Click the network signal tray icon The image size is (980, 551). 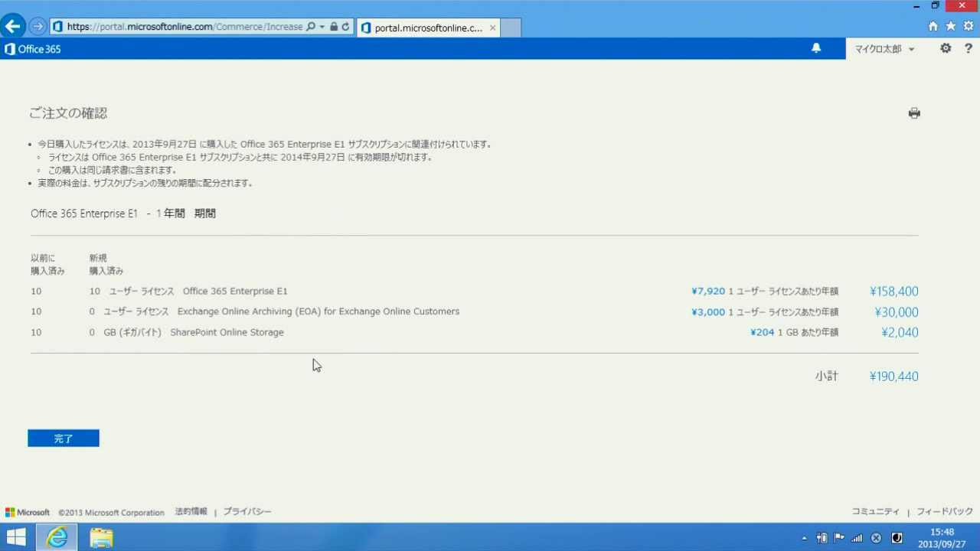tap(857, 538)
